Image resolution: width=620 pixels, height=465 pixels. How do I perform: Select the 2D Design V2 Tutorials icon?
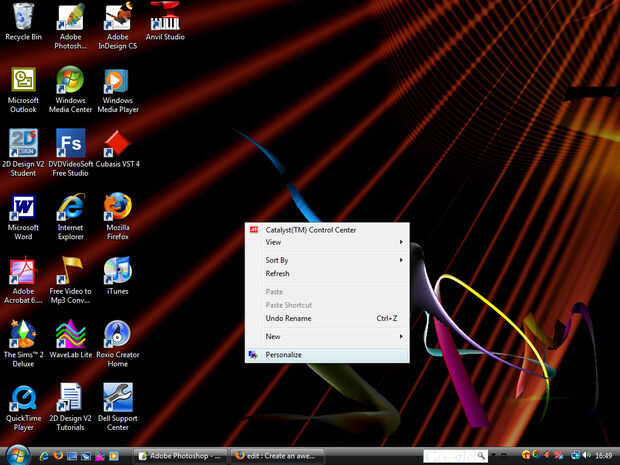click(x=70, y=408)
